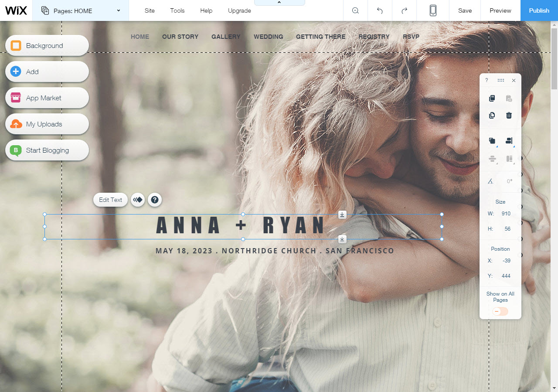Open the Tools menu
Screen dimensions: 558x392
177,10
